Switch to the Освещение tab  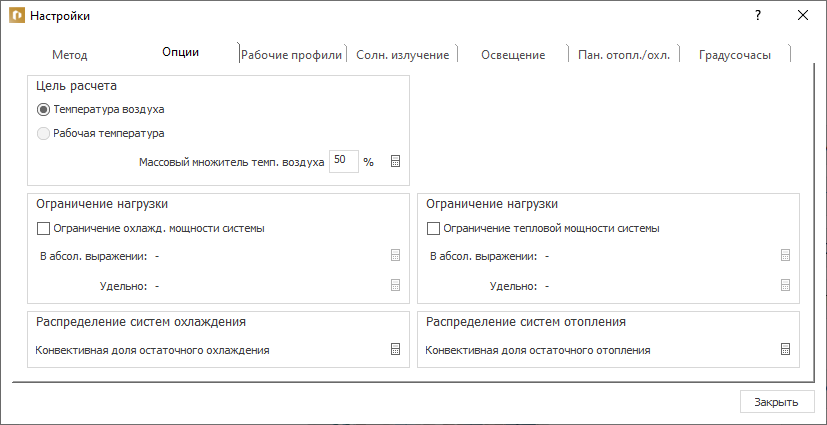pos(513,55)
